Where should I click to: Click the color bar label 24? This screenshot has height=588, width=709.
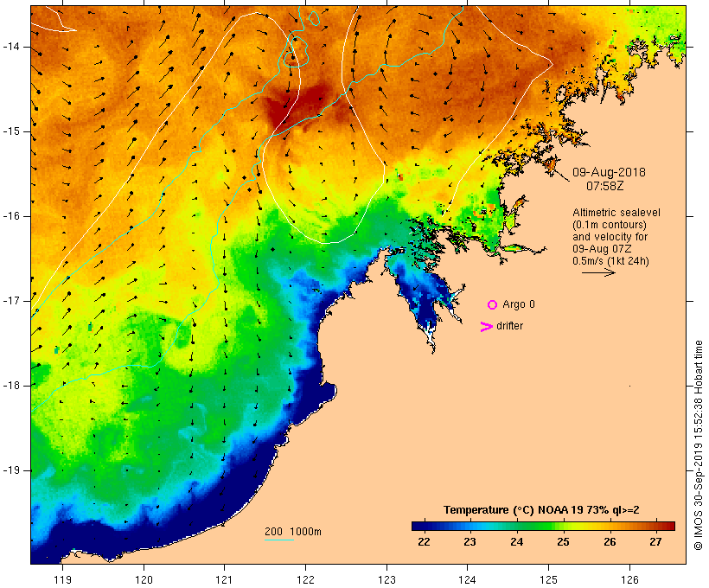click(x=517, y=542)
